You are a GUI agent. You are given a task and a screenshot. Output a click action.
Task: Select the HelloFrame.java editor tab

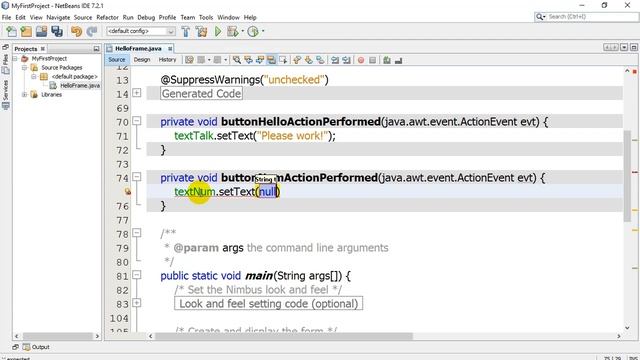(x=138, y=48)
